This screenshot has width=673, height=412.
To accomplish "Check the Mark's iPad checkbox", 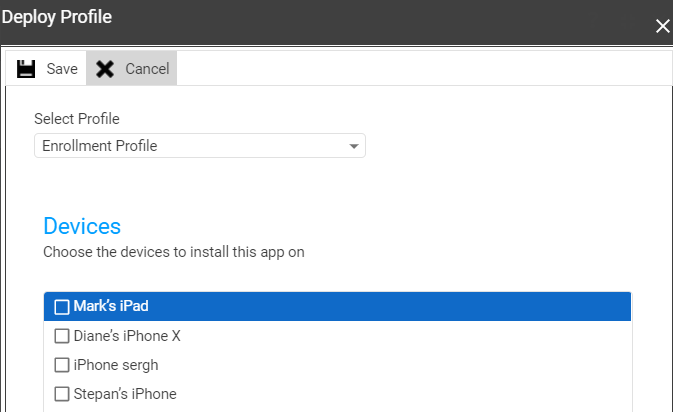I will click(62, 307).
